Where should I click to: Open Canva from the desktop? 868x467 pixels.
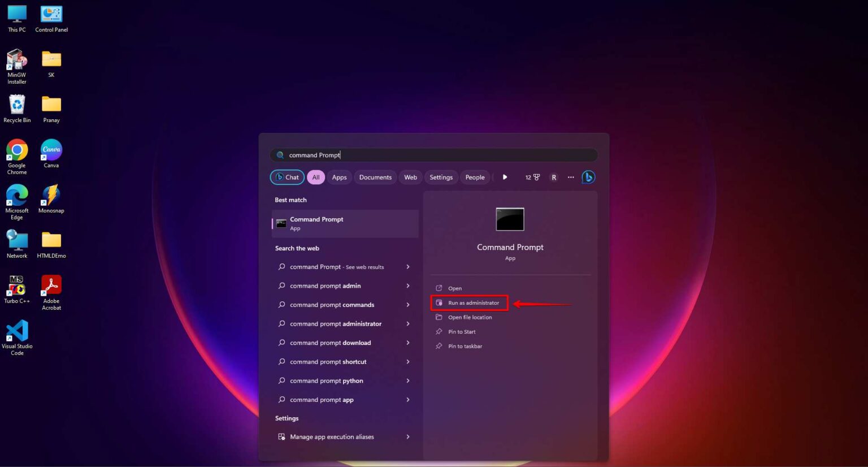(51, 150)
